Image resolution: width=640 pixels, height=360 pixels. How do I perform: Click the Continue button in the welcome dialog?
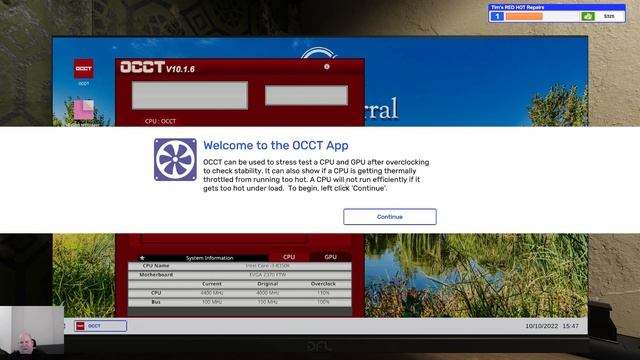390,217
